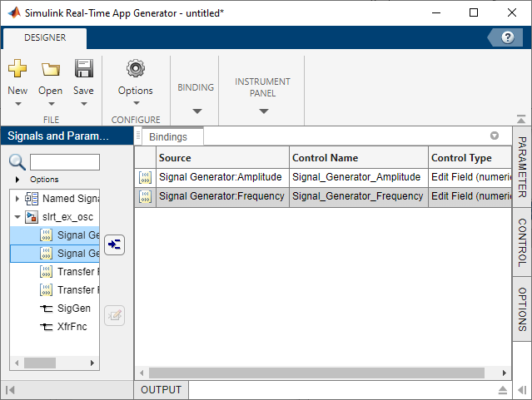Click the signals search input field
Screen dimensions: 532x400
[65, 162]
